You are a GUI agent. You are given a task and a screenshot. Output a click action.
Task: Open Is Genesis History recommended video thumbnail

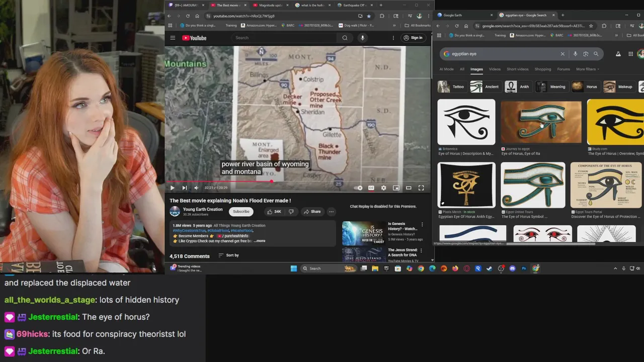(x=363, y=233)
